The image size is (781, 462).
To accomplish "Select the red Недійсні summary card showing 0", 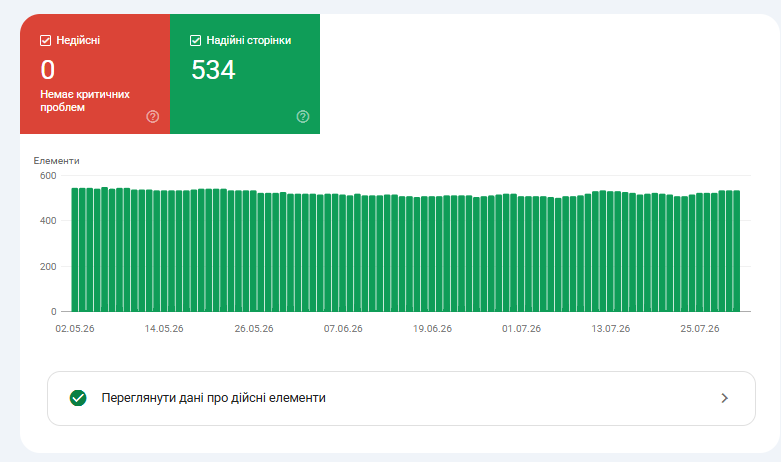I will [95, 74].
